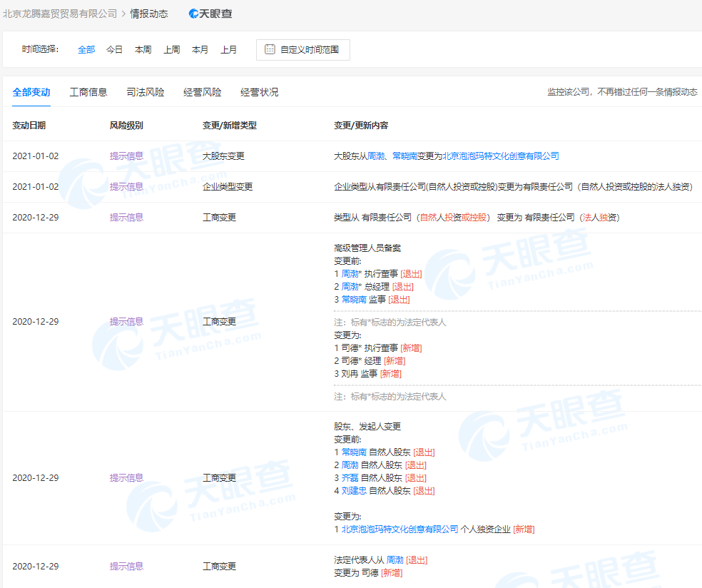The width and height of the screenshot is (702, 588).
Task: Click 变更/更新内容 column header
Action: pyautogui.click(x=361, y=126)
